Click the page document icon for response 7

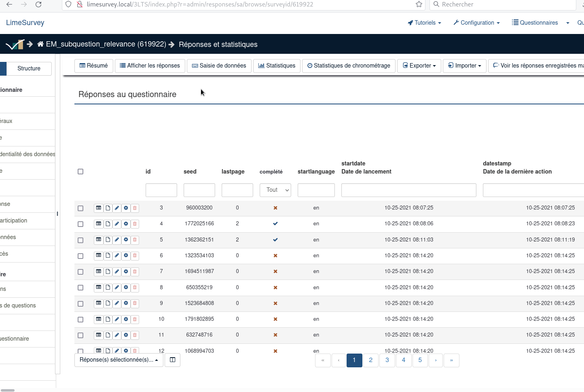108,271
